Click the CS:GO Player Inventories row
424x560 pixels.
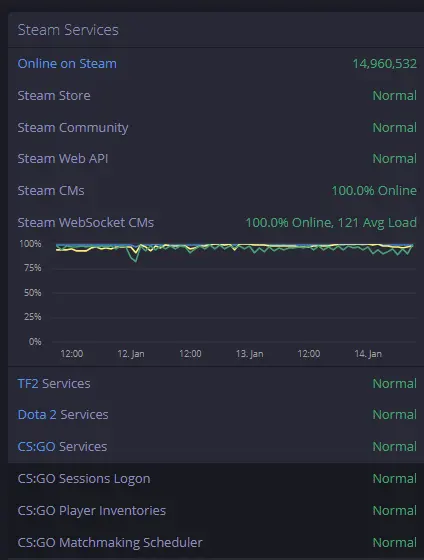click(x=216, y=511)
